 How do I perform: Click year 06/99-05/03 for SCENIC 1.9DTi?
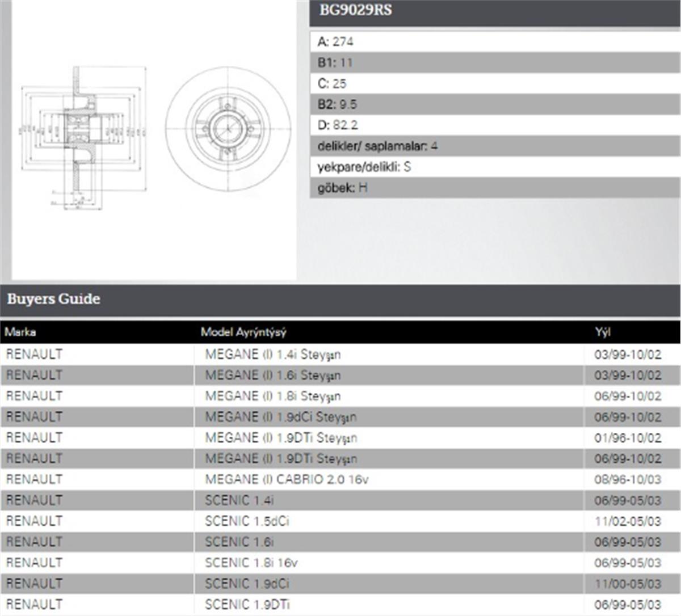[x=628, y=605]
